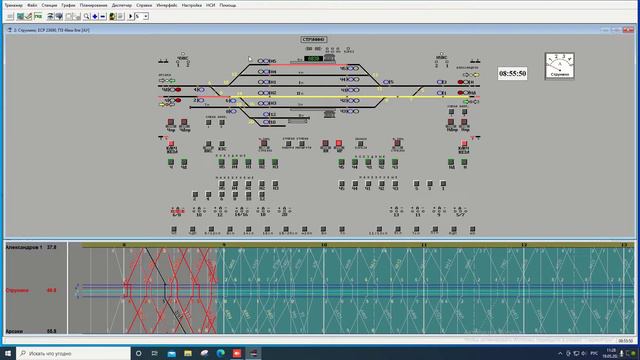Click the blue minus zoom-out toolbar icon
Screen dimensions: 640x360
tap(103, 16)
